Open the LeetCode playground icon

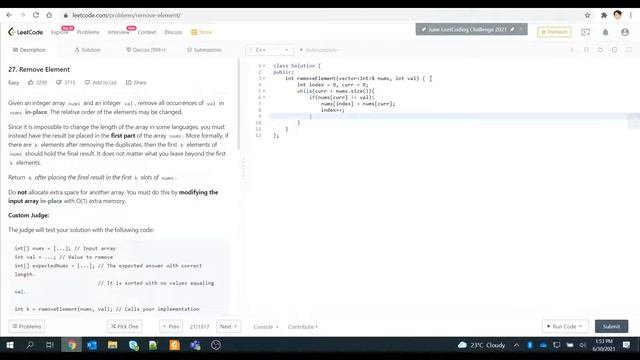[586, 32]
